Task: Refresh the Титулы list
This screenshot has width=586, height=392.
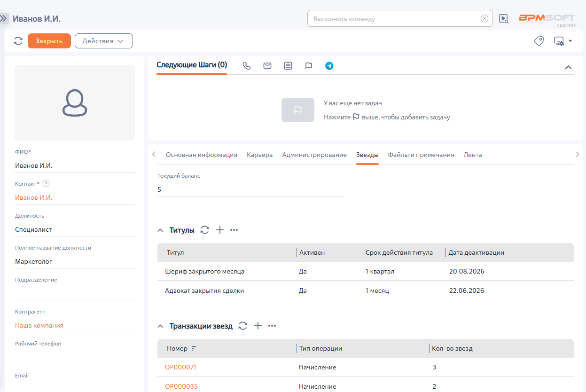Action: 204,230
